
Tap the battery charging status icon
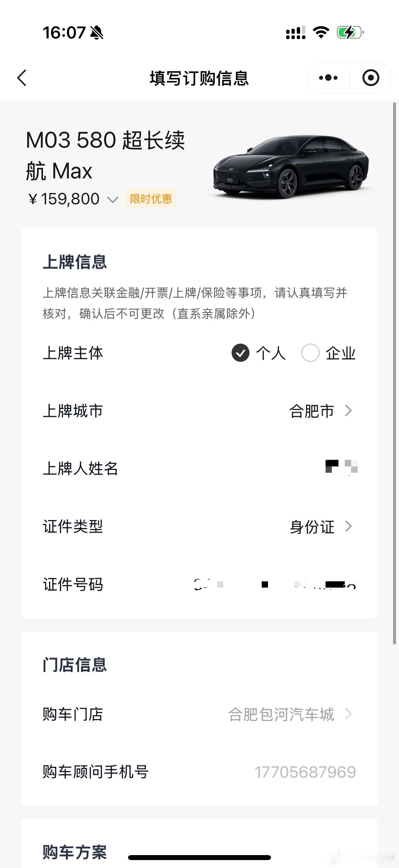pyautogui.click(x=350, y=33)
